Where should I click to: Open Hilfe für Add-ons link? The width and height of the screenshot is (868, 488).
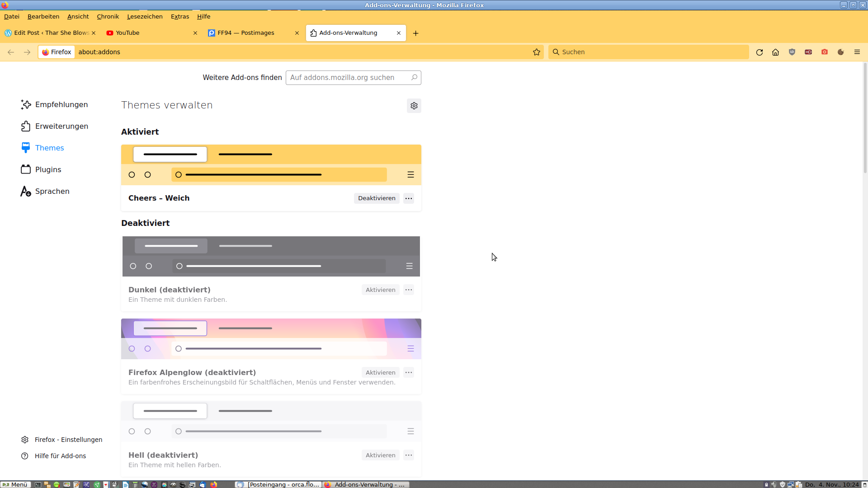coord(54,456)
